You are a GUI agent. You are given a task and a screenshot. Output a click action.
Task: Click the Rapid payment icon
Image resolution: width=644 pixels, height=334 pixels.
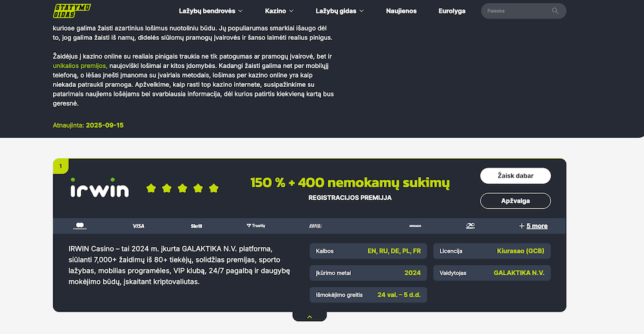[x=315, y=226]
